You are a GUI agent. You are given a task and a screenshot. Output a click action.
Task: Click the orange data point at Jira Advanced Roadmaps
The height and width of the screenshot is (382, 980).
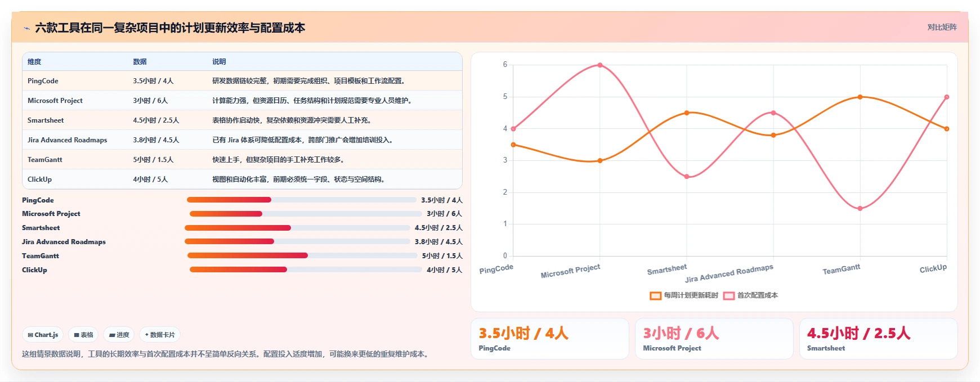[x=773, y=136]
